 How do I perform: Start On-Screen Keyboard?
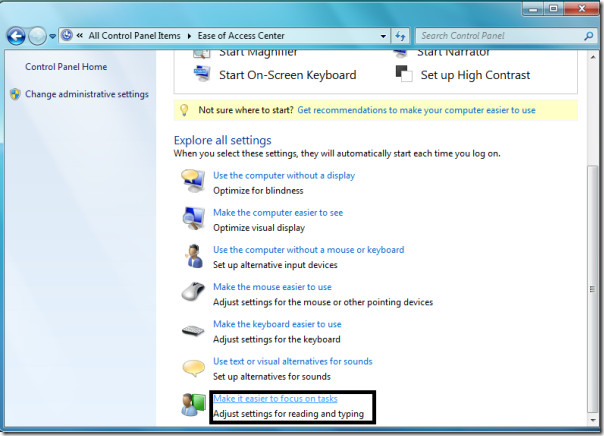tap(287, 75)
